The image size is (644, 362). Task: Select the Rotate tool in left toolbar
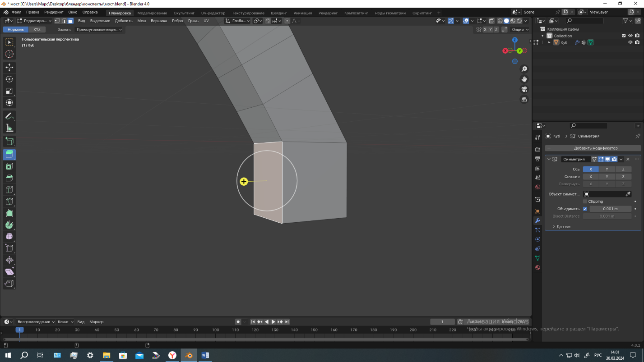(x=9, y=79)
